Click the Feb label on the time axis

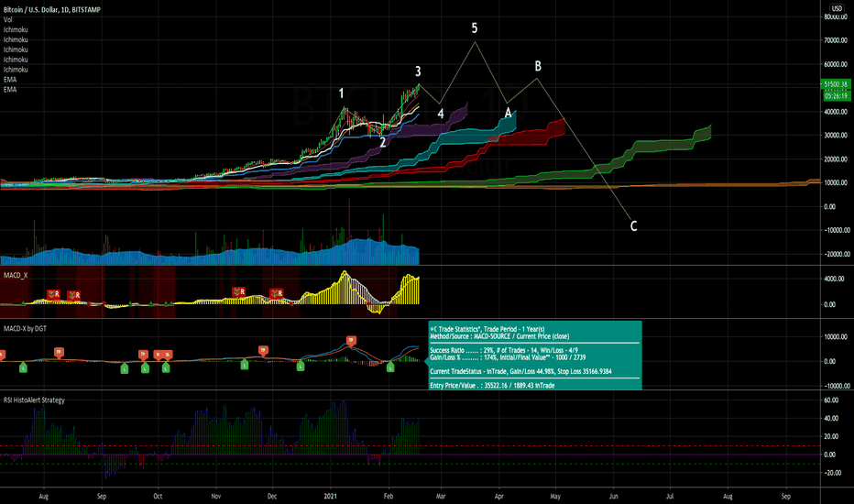pyautogui.click(x=389, y=497)
